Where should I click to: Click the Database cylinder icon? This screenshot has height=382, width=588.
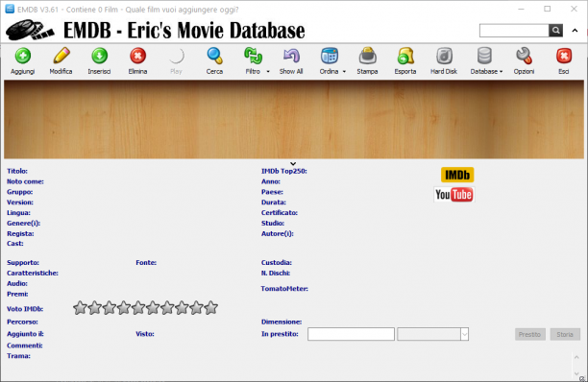pyautogui.click(x=484, y=56)
